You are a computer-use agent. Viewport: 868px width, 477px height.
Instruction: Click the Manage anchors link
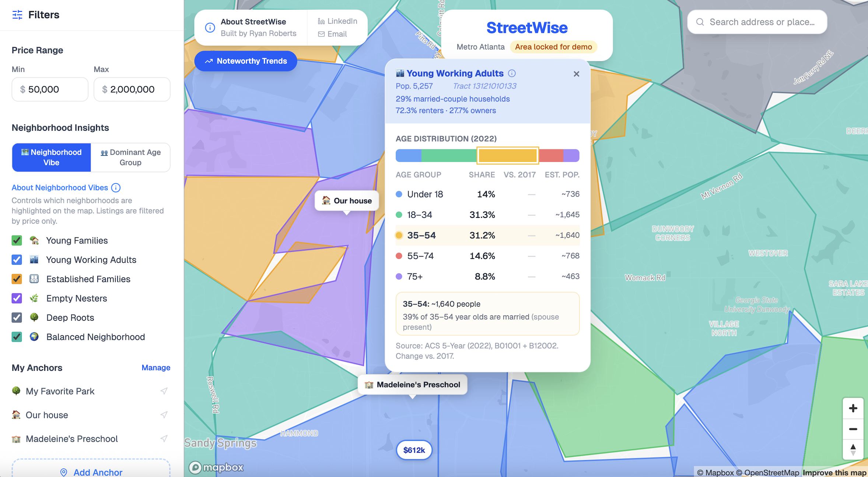point(155,368)
